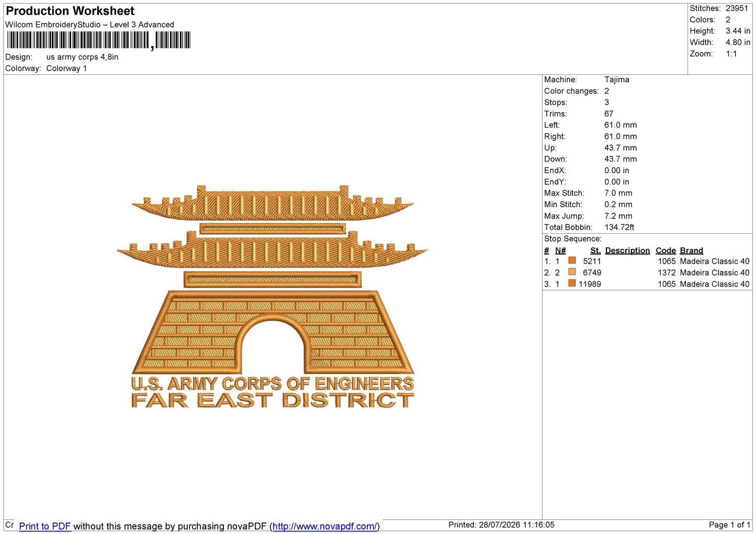This screenshot has height=534, width=756.
Task: Open the novapdf.com hyperlink
Action: point(324,526)
